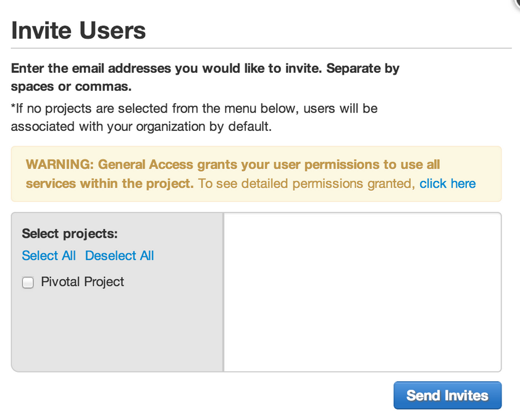Check the Pivotal Project checkbox

(x=28, y=283)
